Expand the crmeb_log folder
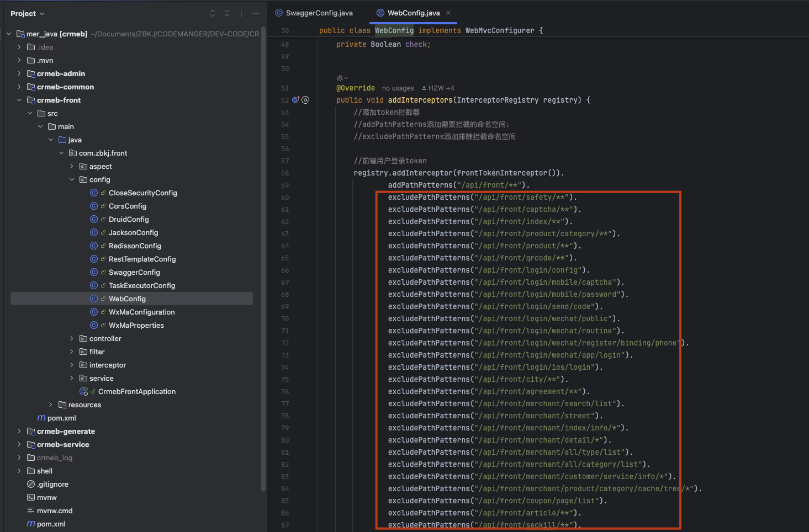This screenshot has width=809, height=532. tap(19, 457)
